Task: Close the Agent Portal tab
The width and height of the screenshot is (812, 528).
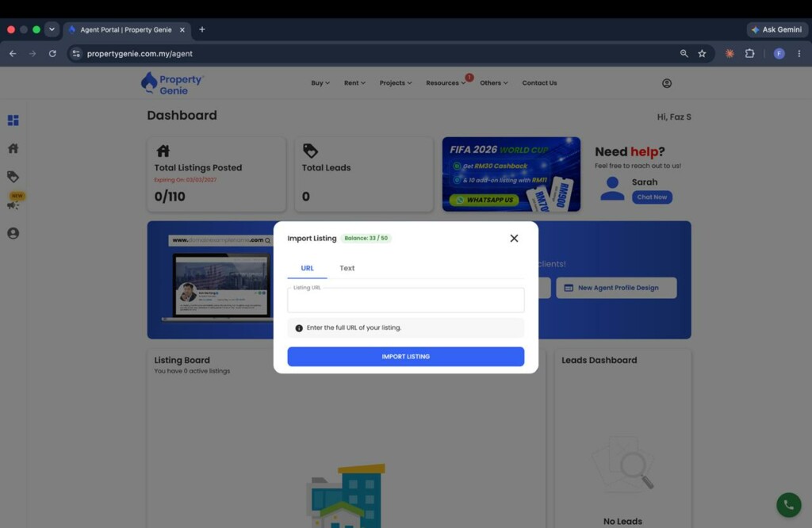Action: 182,30
